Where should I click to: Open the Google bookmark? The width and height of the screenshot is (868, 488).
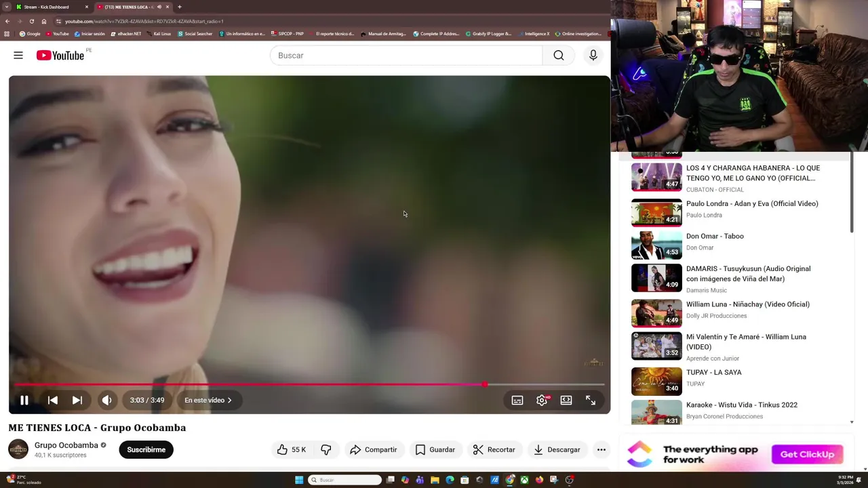[x=30, y=34]
